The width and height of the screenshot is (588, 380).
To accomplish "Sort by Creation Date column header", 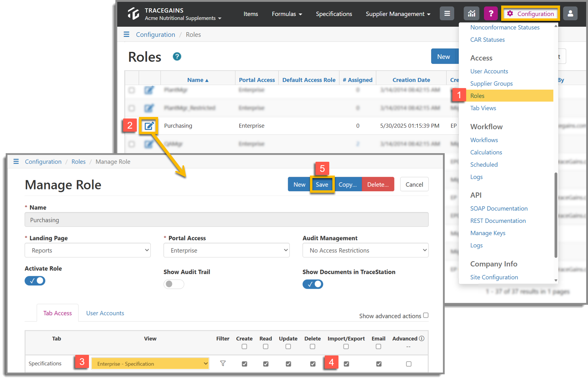I will pyautogui.click(x=411, y=80).
